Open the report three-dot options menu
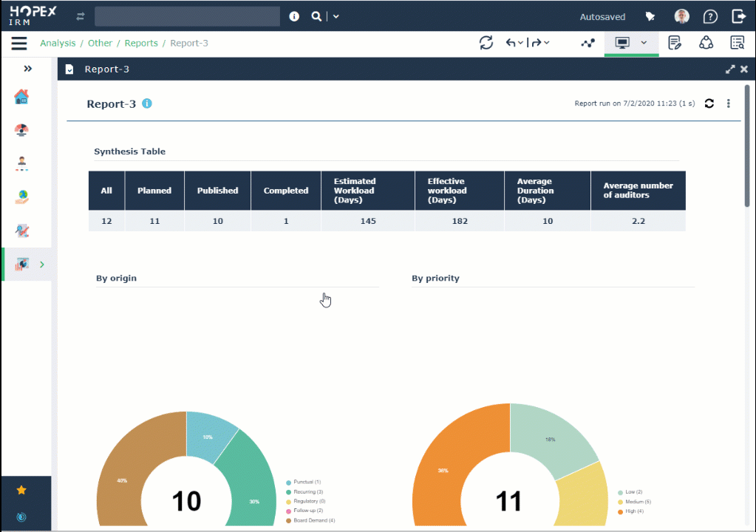 click(x=728, y=103)
